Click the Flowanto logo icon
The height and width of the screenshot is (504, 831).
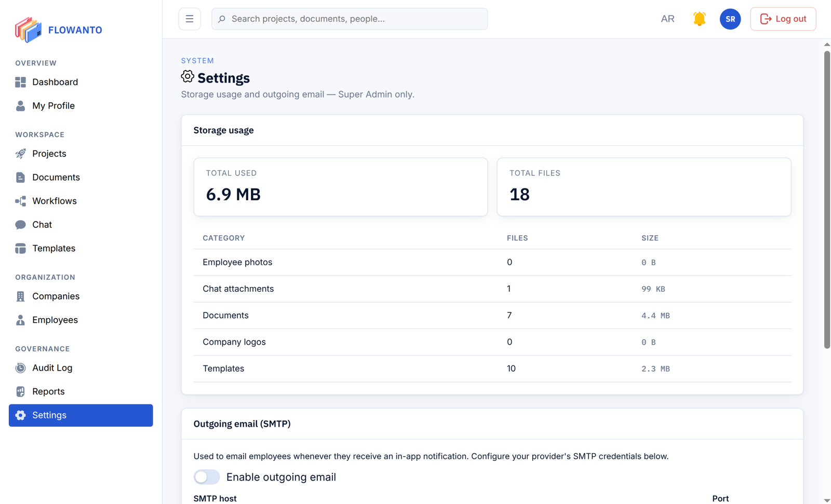point(28,30)
